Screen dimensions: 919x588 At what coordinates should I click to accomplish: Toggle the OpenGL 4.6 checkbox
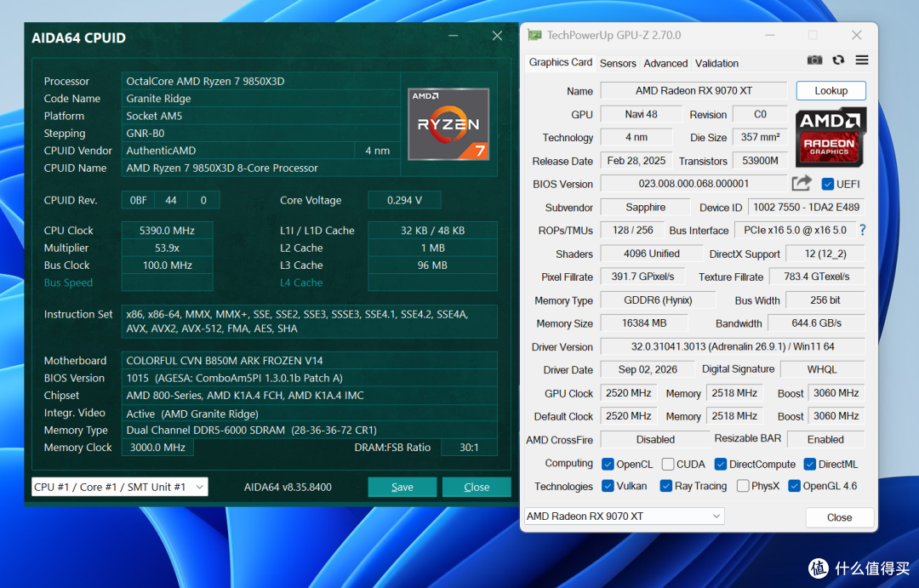pos(794,486)
